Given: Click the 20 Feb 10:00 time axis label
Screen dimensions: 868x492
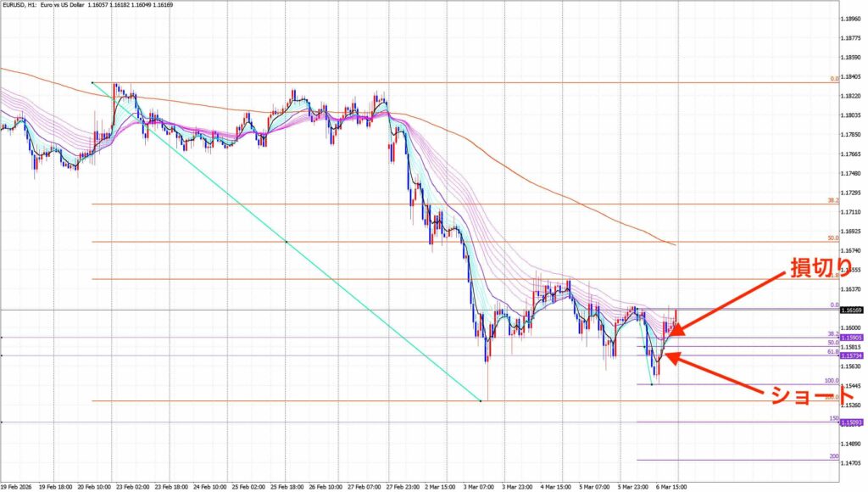Looking at the screenshot, I should [x=93, y=487].
